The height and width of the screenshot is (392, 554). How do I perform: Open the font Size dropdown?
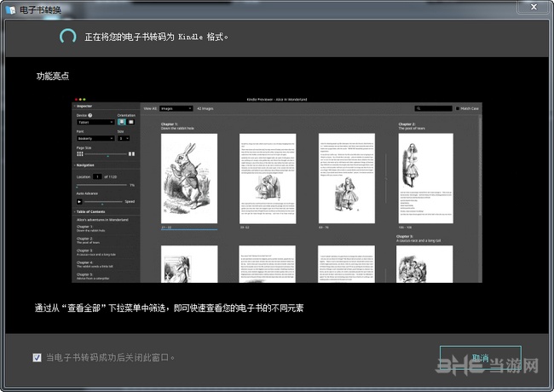(x=124, y=138)
